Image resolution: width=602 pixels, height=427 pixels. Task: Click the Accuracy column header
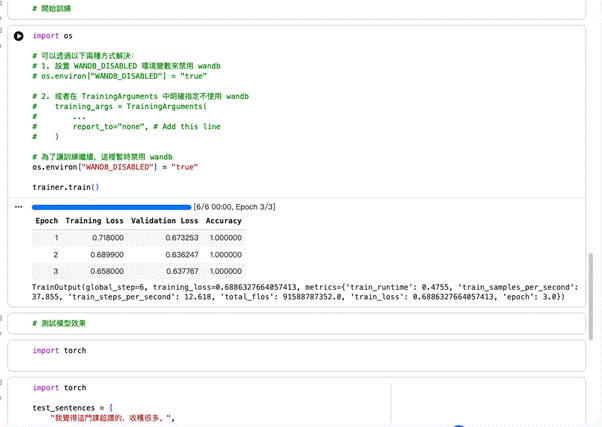(224, 221)
